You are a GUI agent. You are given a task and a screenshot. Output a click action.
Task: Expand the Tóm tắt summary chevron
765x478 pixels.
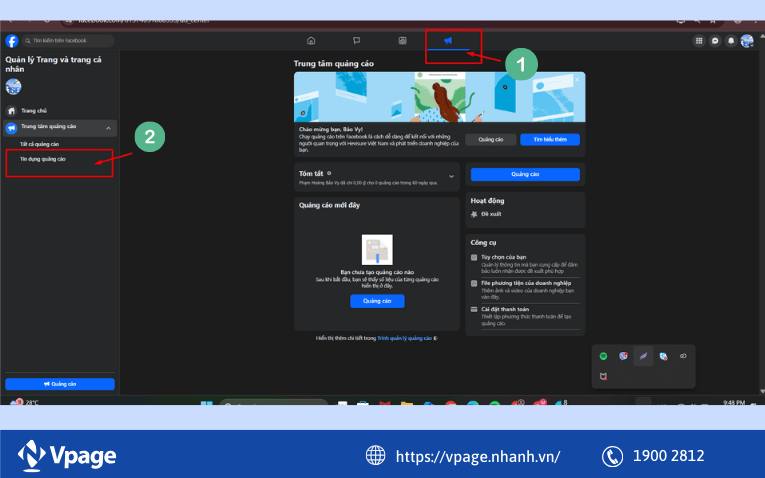[451, 177]
